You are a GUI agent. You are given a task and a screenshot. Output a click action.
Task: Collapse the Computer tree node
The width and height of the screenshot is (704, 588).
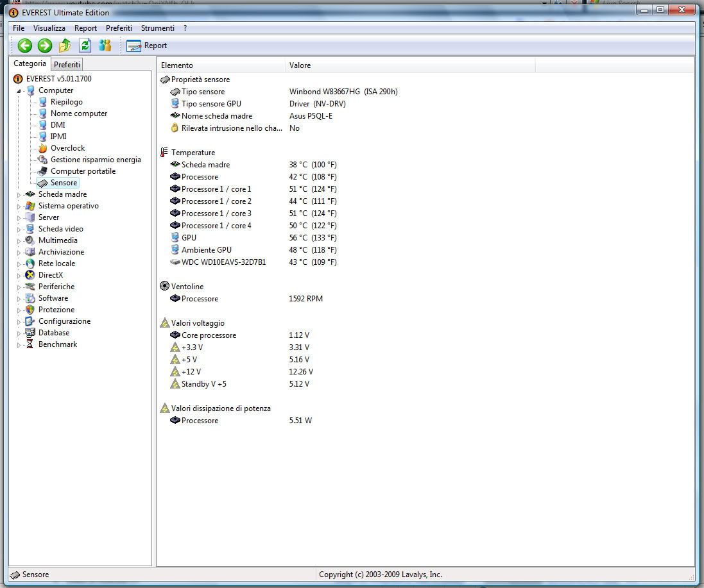19,91
